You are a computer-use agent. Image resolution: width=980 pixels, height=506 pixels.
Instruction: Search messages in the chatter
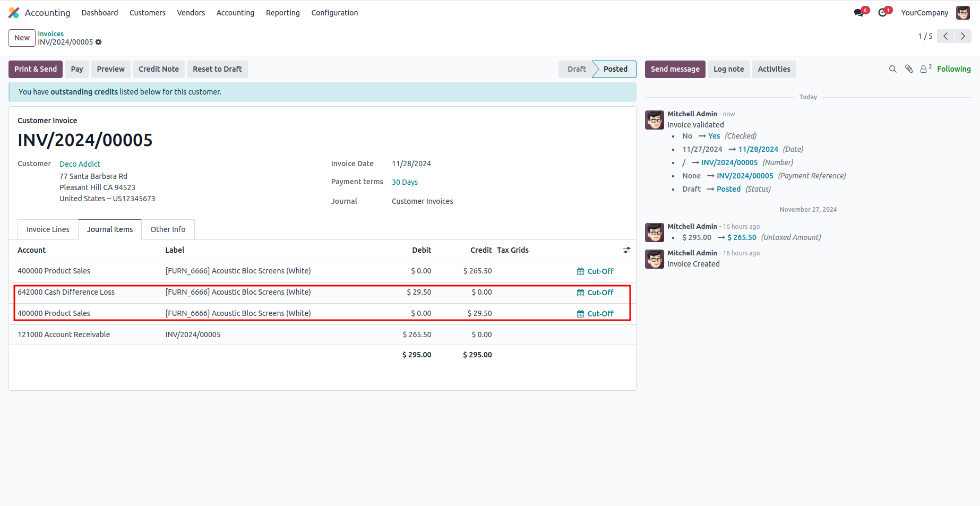point(893,69)
